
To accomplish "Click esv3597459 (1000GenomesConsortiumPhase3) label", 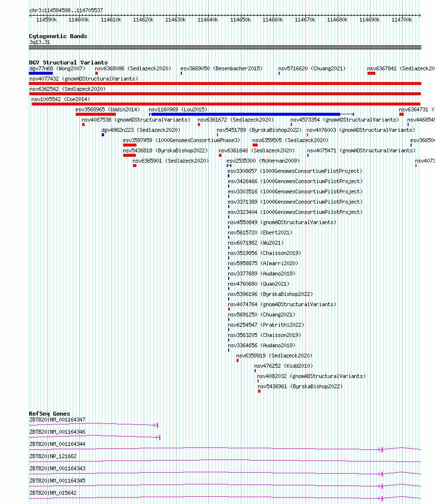I will 181,141.
